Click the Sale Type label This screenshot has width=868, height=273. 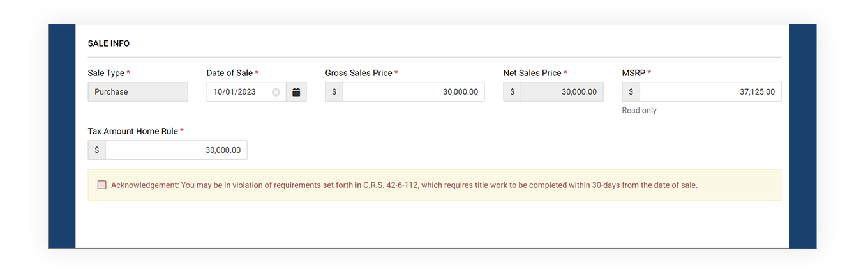pos(106,73)
